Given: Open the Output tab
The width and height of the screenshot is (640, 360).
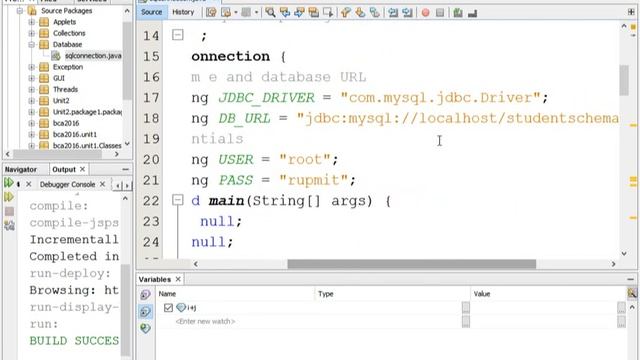Looking at the screenshot, I should [64, 169].
